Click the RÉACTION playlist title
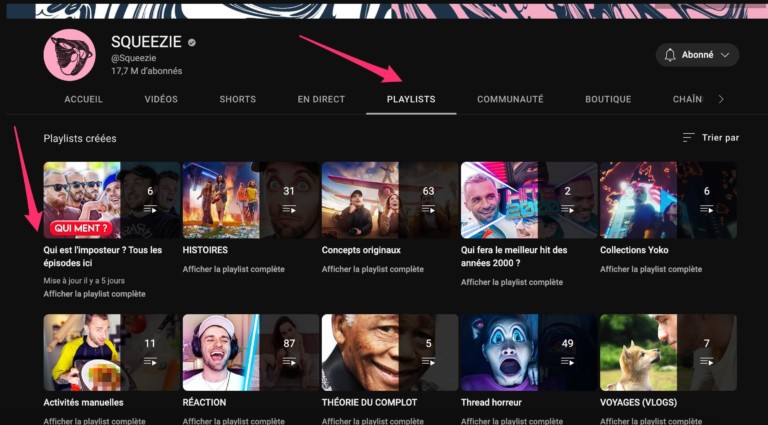The height and width of the screenshot is (425, 768). coord(204,402)
